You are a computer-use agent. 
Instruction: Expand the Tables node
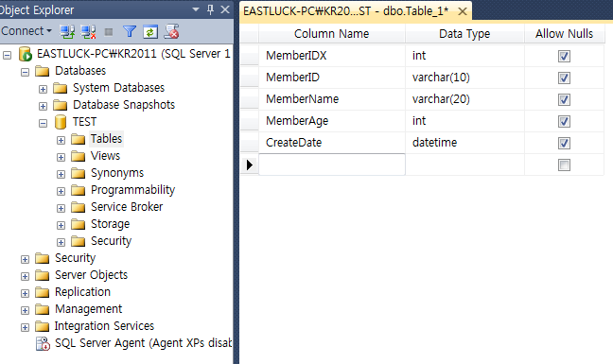coord(61,140)
